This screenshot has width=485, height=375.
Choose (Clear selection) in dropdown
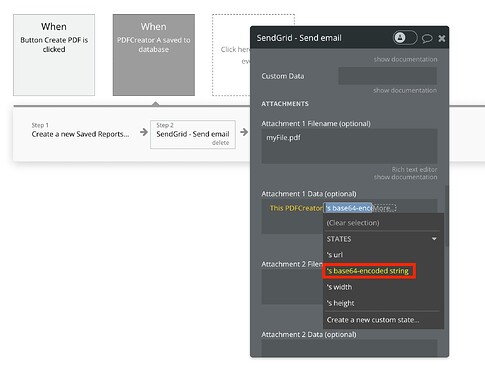(x=353, y=223)
